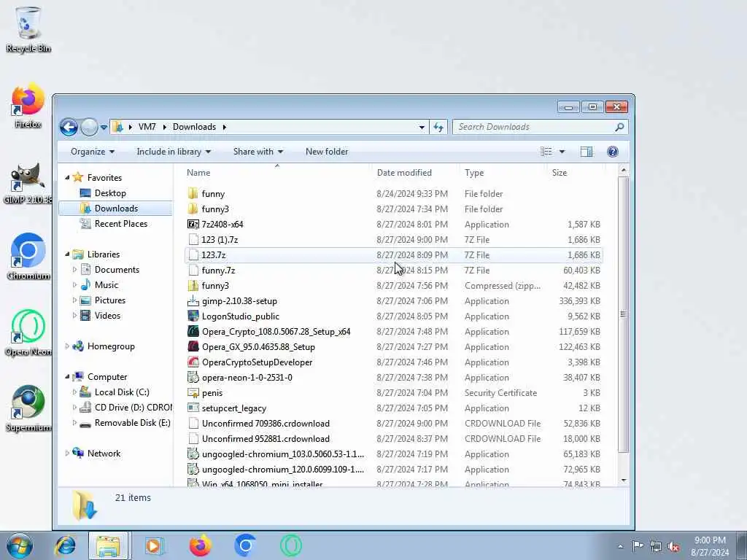Click the search magnifier icon
This screenshot has height=560, width=747.
click(x=619, y=127)
